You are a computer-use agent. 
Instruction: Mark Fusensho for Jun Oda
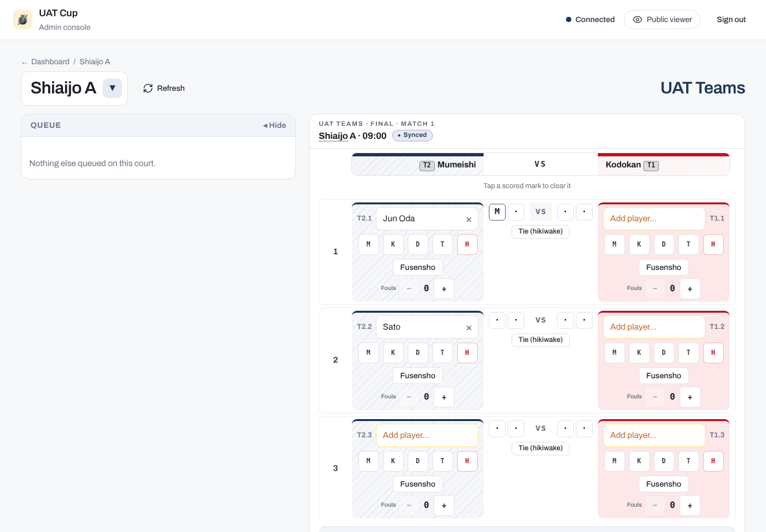(417, 267)
